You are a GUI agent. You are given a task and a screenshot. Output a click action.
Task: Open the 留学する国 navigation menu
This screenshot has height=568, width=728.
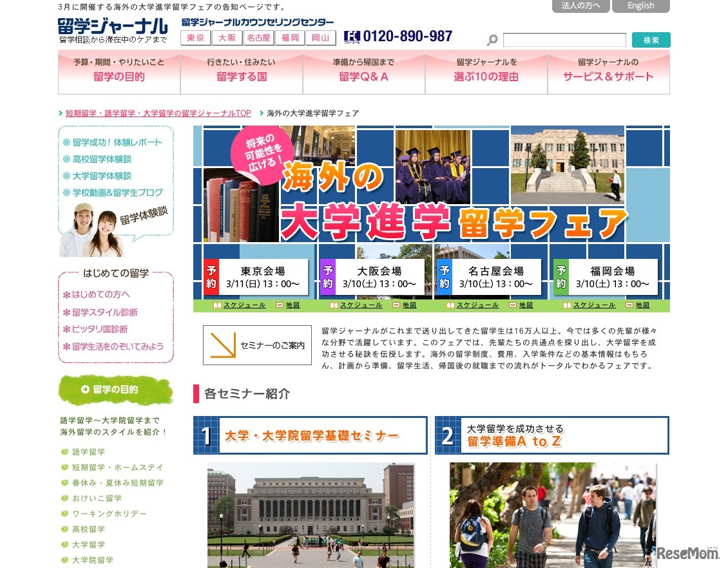(x=242, y=72)
